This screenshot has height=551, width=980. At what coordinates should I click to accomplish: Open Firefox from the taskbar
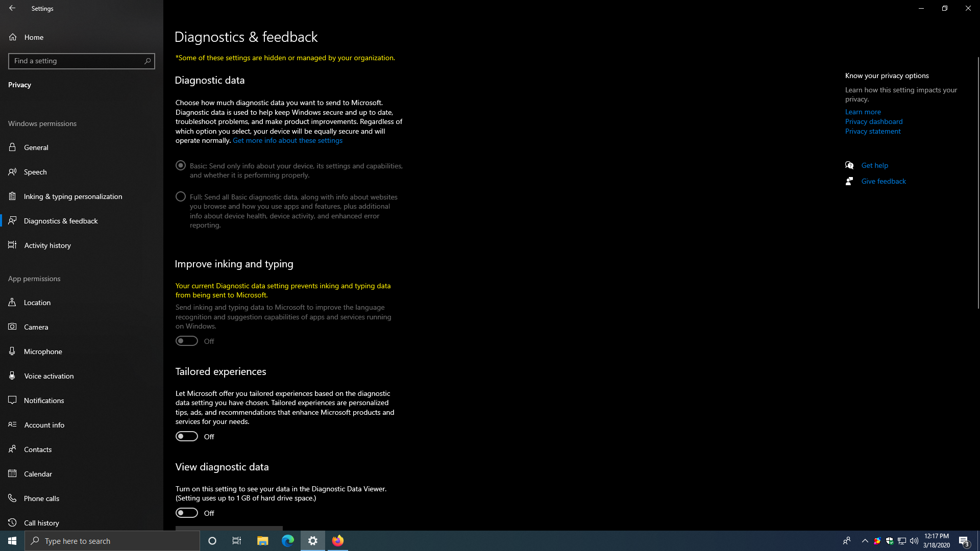coord(338,541)
